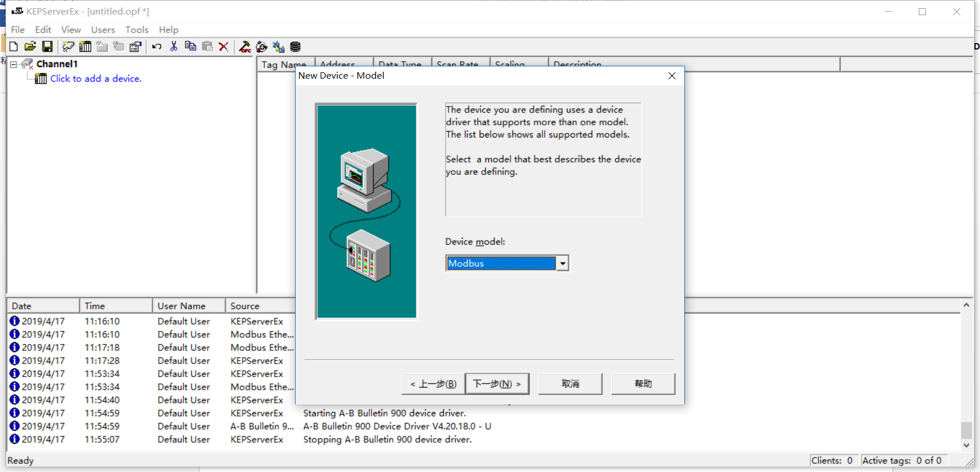Create a new project with the New toolbar icon
Viewport: 980px width, 472px height.
pyautogui.click(x=13, y=47)
